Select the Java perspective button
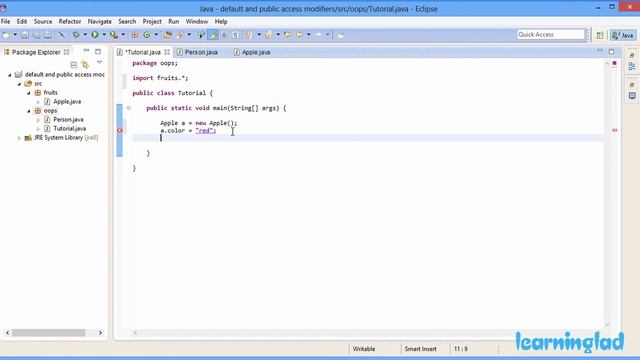This screenshot has height=360, width=640. (x=623, y=36)
